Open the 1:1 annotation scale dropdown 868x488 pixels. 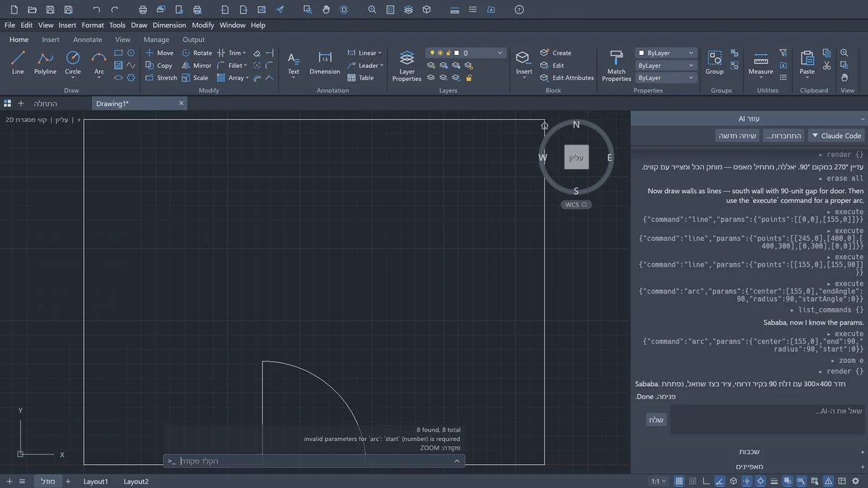(x=659, y=481)
